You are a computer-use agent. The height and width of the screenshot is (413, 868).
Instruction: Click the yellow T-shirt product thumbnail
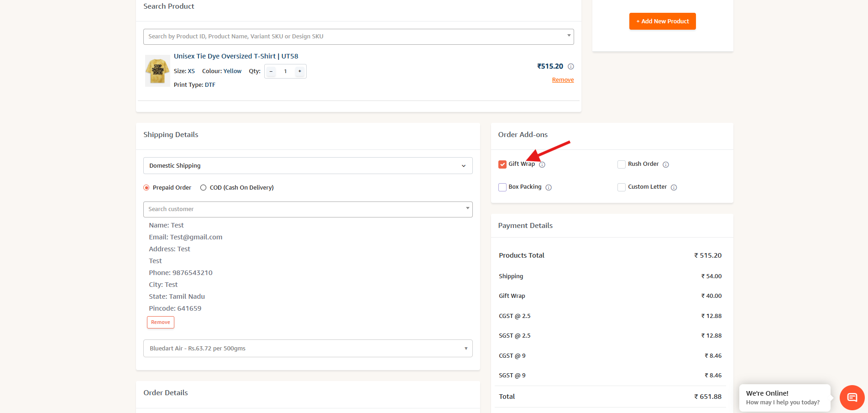pyautogui.click(x=157, y=71)
